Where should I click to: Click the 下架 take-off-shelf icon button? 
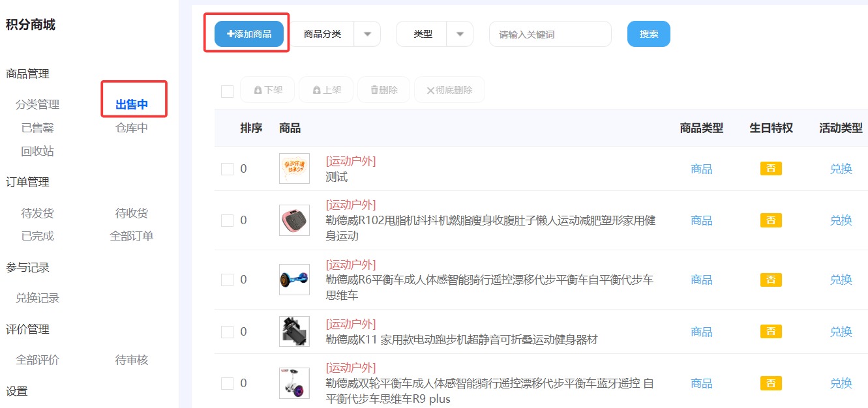tap(258, 90)
